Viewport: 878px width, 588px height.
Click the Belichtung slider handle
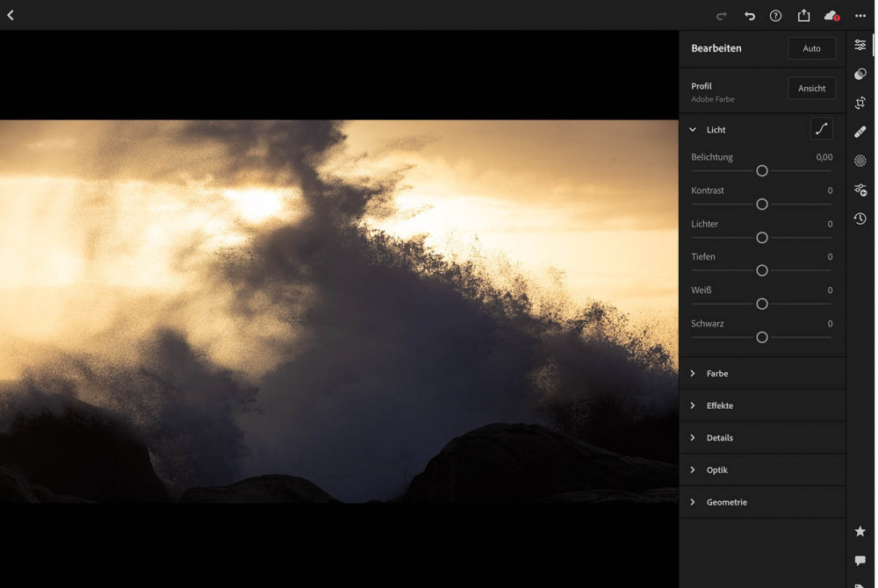click(x=762, y=171)
